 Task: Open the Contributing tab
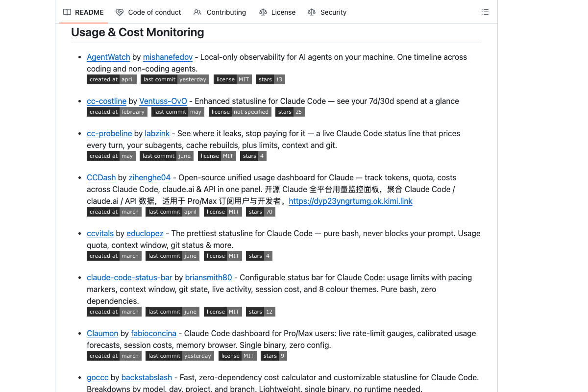[220, 12]
